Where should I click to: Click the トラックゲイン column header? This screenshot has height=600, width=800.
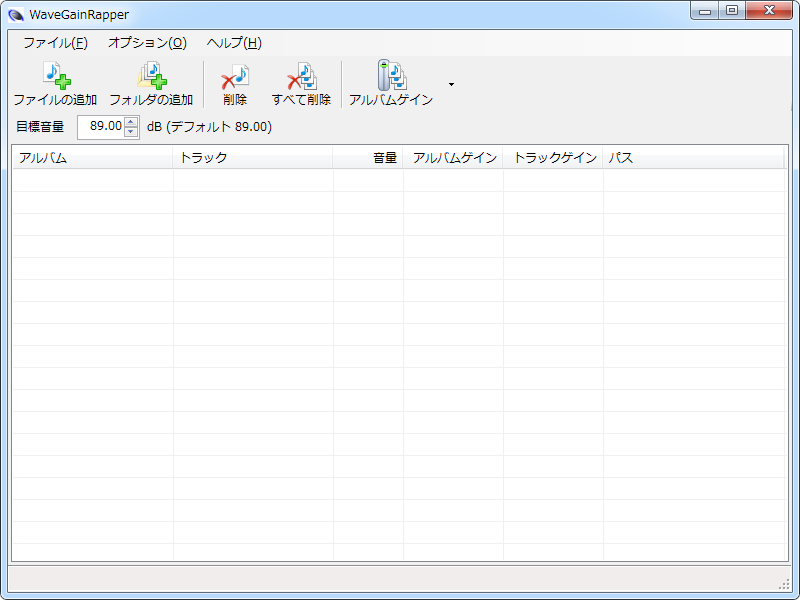point(553,158)
